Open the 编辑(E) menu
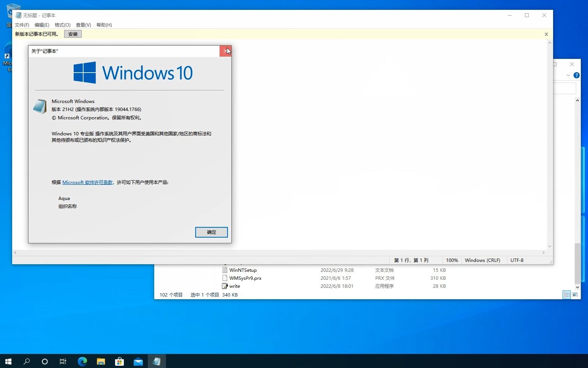 [x=42, y=25]
